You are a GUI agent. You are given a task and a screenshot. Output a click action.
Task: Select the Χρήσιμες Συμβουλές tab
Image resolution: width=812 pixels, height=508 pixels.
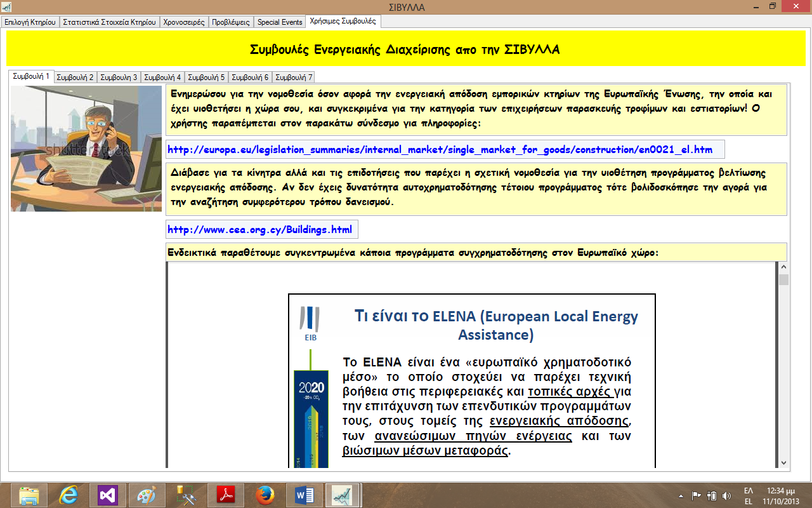coord(343,21)
